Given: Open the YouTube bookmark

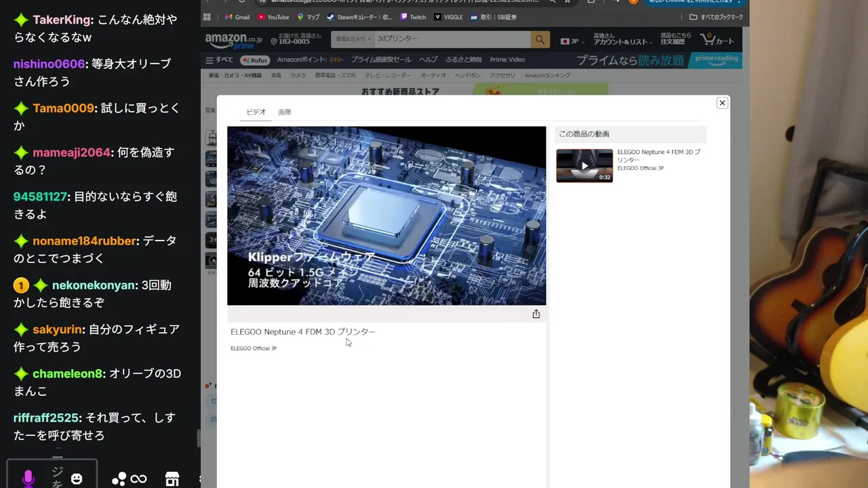Looking at the screenshot, I should [273, 17].
